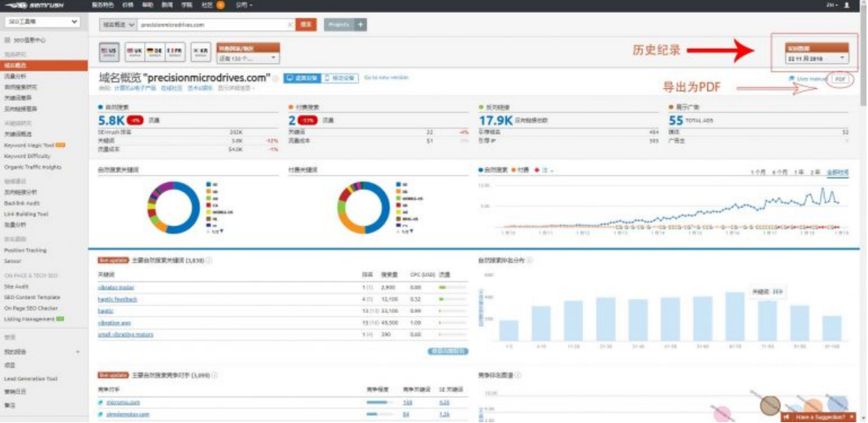Select the DE flag database
Image resolution: width=868 pixels, height=423 pixels.
155,50
